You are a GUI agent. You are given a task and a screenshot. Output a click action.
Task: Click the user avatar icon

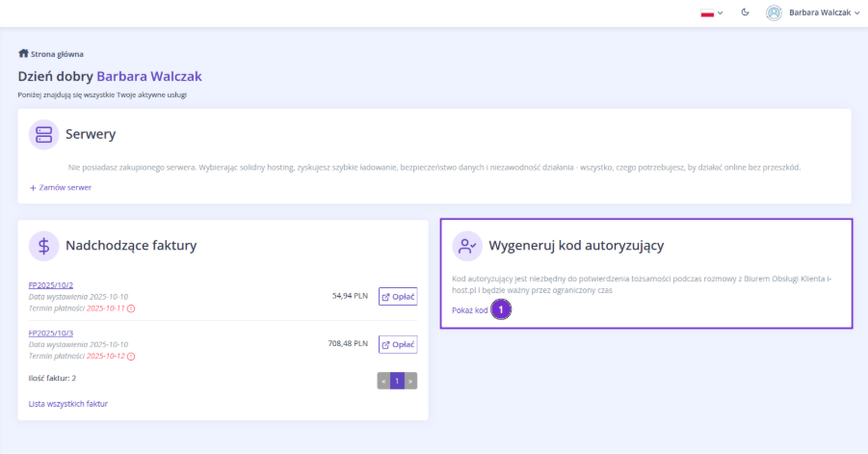click(774, 13)
